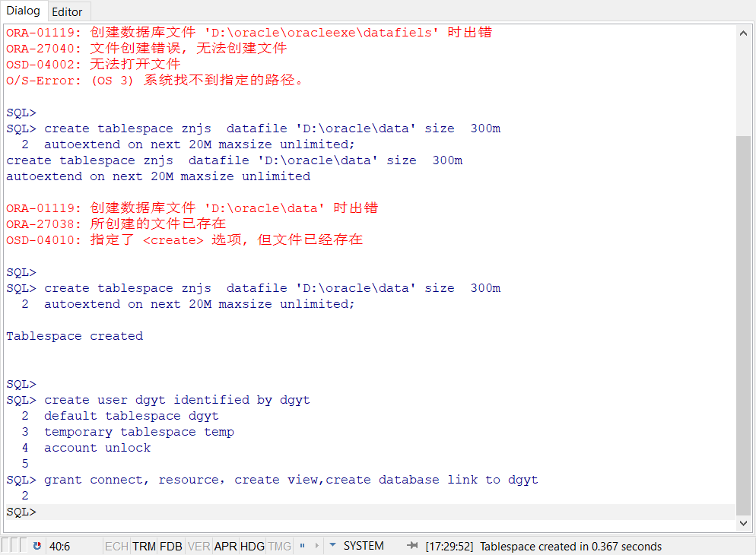
Task: Toggle the ECH echo option
Action: tap(116, 547)
